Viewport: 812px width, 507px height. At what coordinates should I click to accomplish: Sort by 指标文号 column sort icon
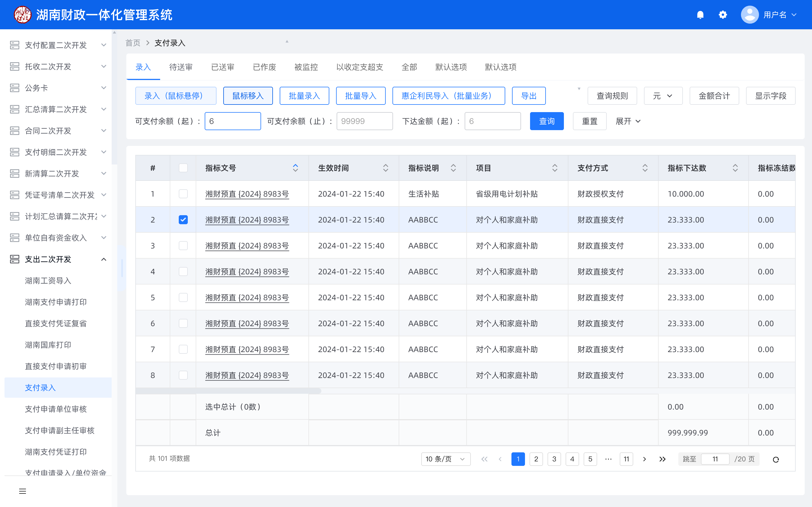click(295, 168)
